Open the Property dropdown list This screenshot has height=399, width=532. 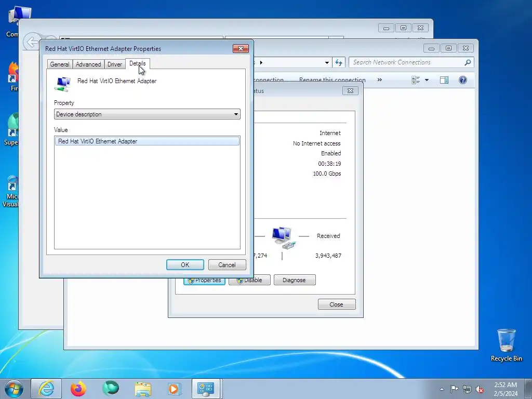click(x=147, y=114)
